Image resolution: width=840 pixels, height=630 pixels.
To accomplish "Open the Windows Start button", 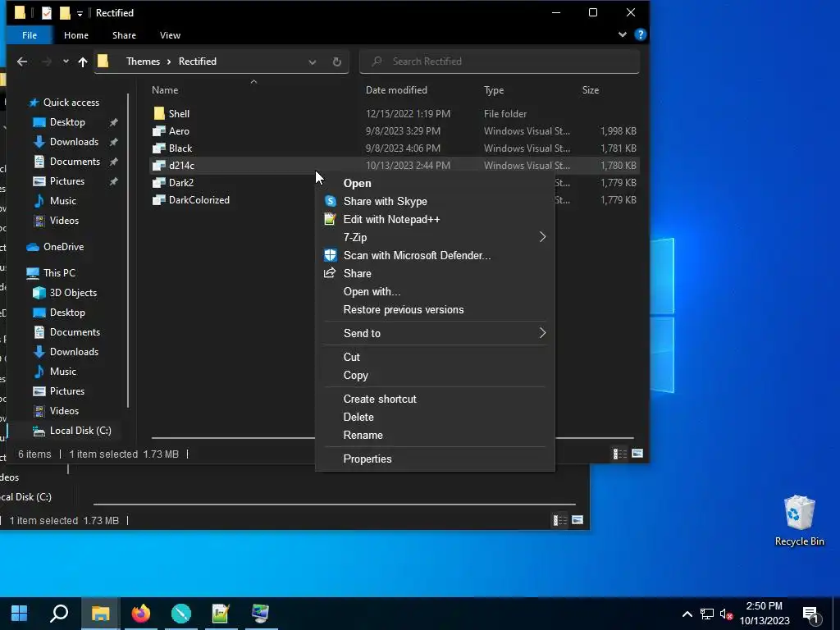I will pos(20,614).
